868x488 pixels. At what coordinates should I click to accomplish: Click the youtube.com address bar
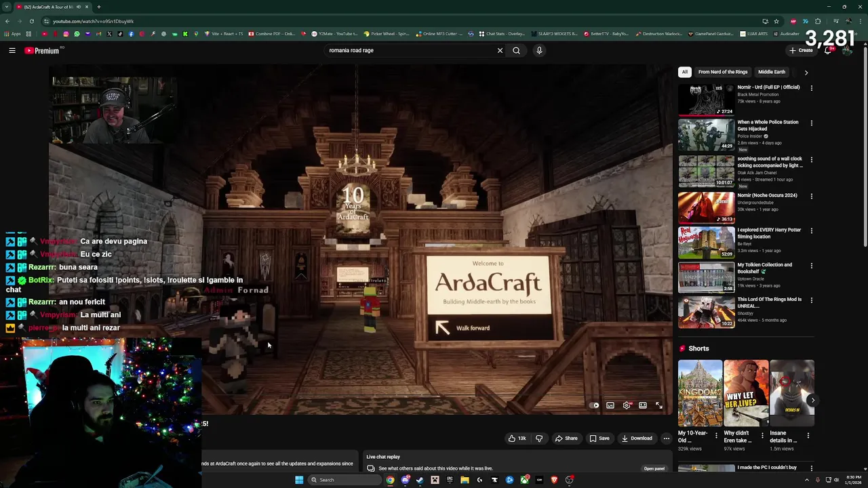click(400, 21)
